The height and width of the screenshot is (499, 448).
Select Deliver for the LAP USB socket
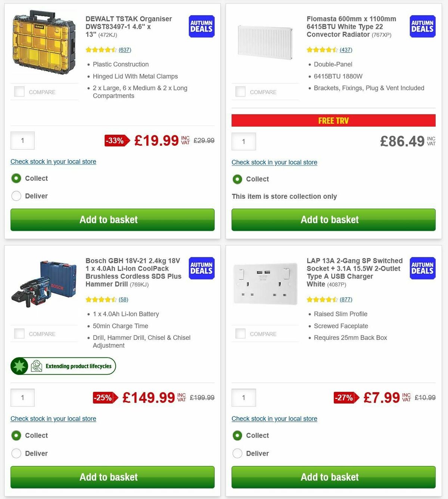pyautogui.click(x=237, y=453)
